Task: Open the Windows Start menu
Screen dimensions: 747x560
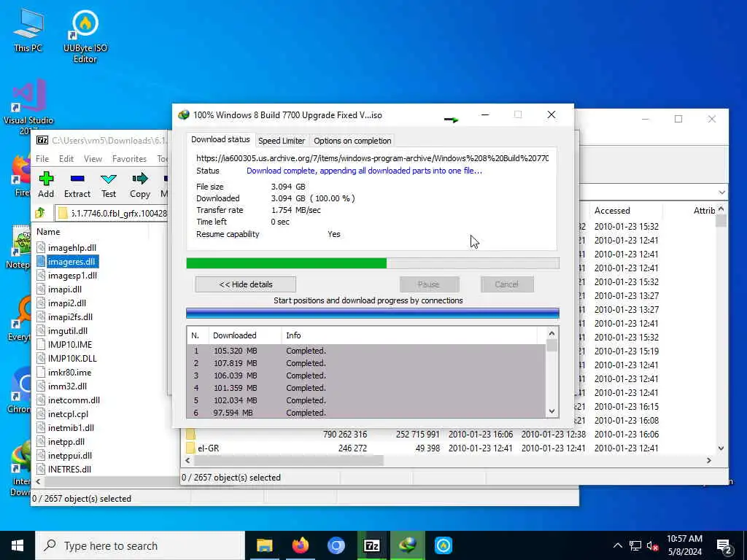Action: coord(18,545)
